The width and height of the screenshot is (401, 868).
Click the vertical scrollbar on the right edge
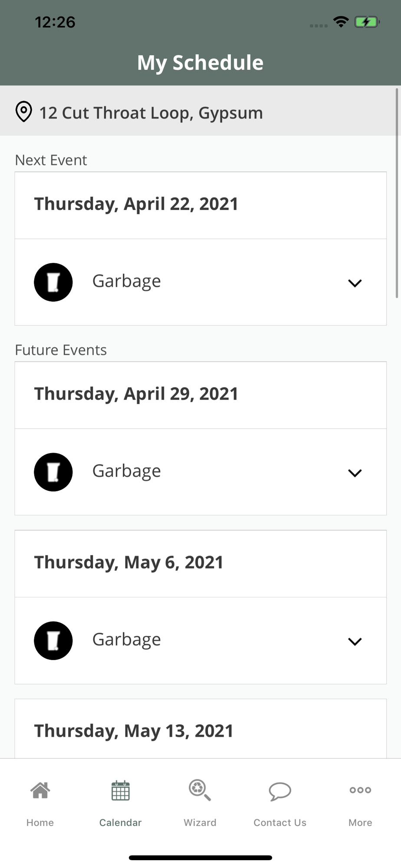(397, 193)
